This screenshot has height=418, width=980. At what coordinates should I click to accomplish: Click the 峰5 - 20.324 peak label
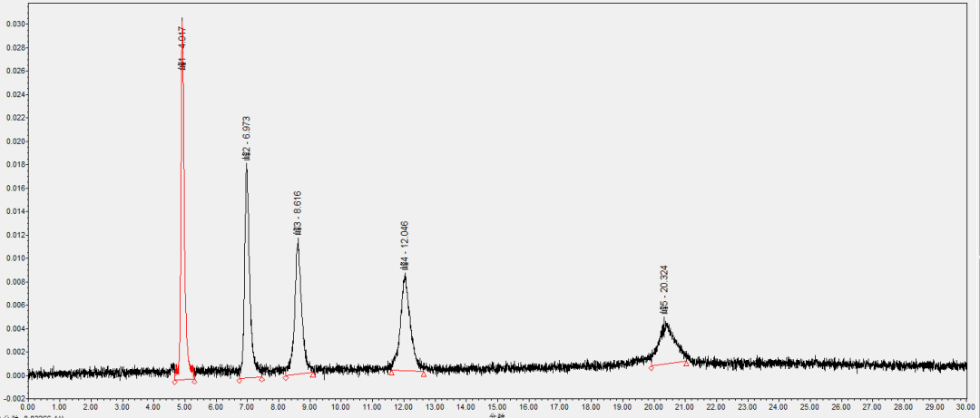[663, 289]
